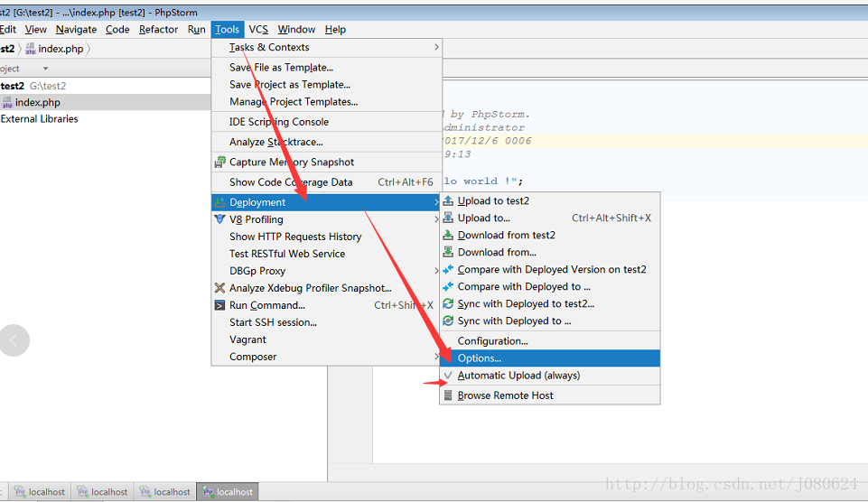This screenshot has height=502, width=868.
Task: Click the Download from test2 icon
Action: [x=448, y=235]
